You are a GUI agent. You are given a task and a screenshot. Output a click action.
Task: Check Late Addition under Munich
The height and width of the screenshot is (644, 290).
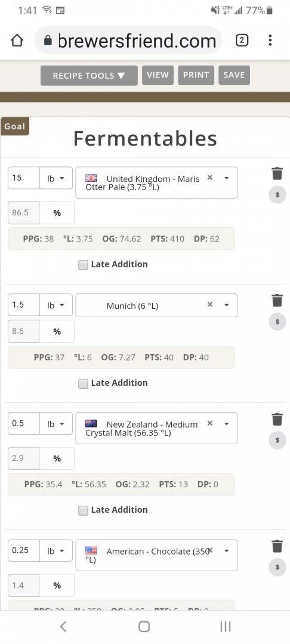pyautogui.click(x=84, y=383)
